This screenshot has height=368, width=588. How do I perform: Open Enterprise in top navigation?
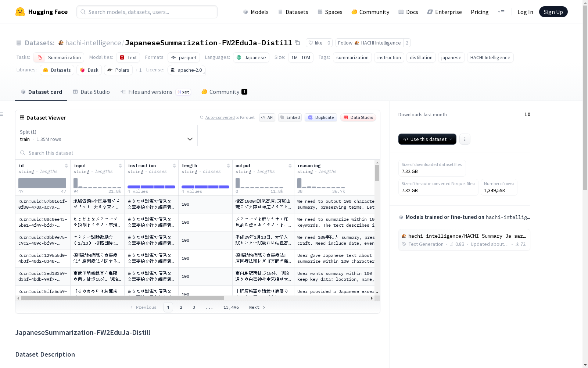(444, 12)
